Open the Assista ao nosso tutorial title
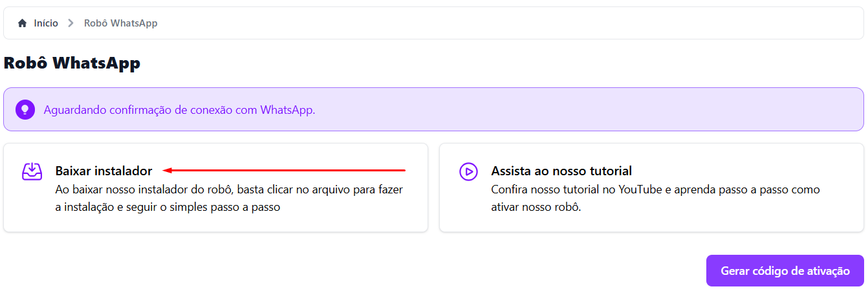Image resolution: width=868 pixels, height=291 pixels. pyautogui.click(x=561, y=171)
